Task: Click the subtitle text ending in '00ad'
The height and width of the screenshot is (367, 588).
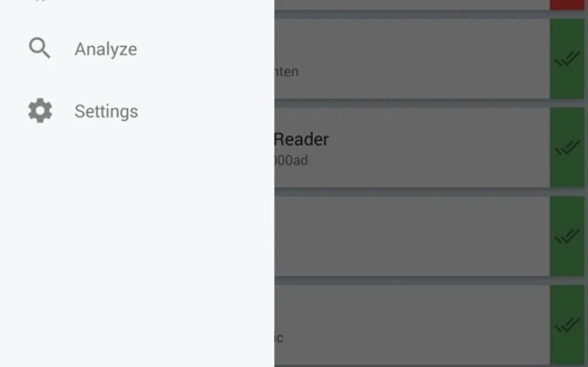Action: (x=291, y=161)
